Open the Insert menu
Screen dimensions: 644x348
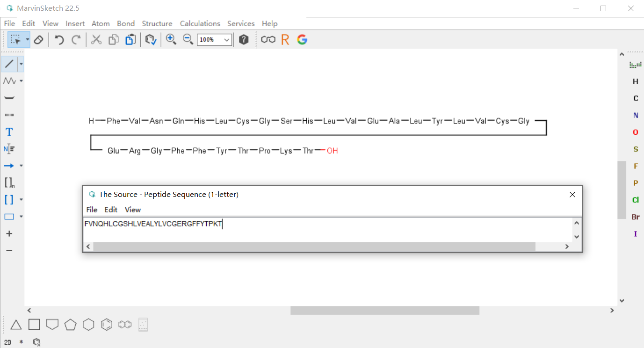coord(75,23)
